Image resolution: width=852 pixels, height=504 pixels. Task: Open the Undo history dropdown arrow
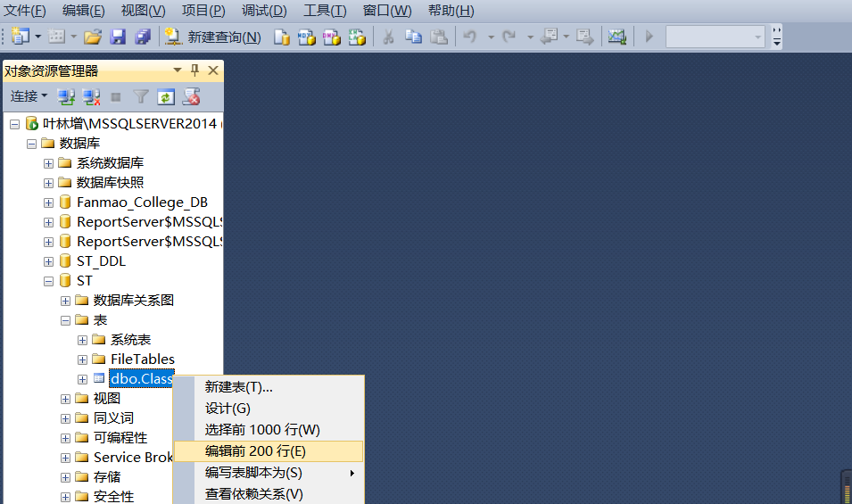point(491,37)
